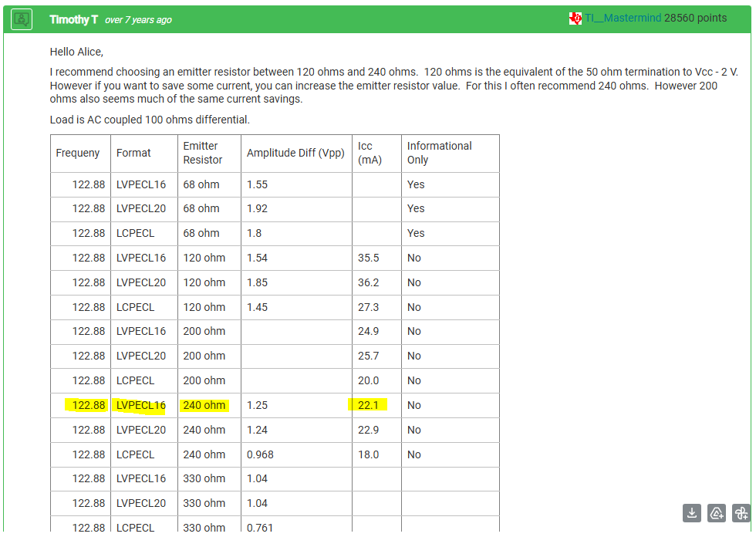Click the amplitude value "1.24"

pos(257,430)
